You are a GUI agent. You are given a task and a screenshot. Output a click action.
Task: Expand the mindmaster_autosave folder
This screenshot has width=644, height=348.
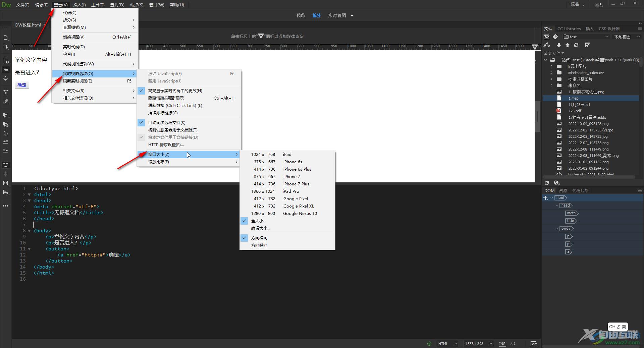(551, 73)
